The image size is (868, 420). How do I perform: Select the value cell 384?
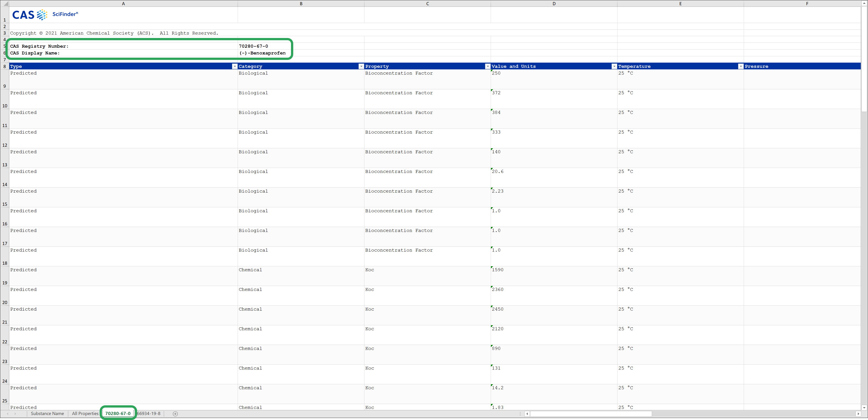tap(554, 119)
